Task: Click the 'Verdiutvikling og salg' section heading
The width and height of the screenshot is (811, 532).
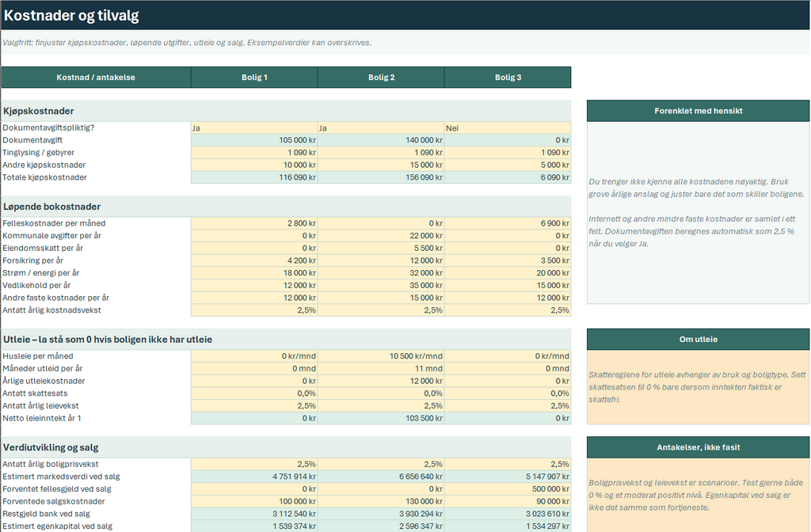Action: 51,448
